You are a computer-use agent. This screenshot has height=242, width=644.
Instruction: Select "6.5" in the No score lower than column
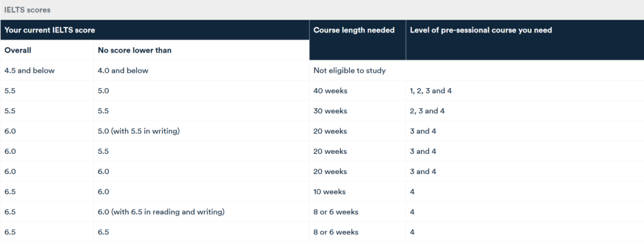click(x=104, y=232)
